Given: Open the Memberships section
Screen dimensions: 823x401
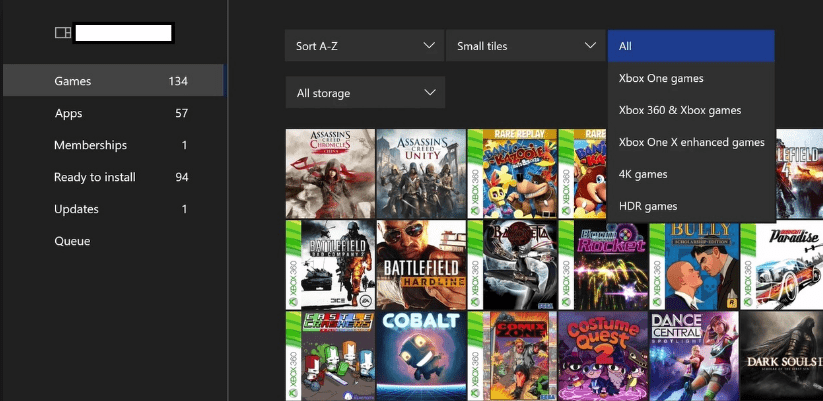Looking at the screenshot, I should tap(113, 145).
